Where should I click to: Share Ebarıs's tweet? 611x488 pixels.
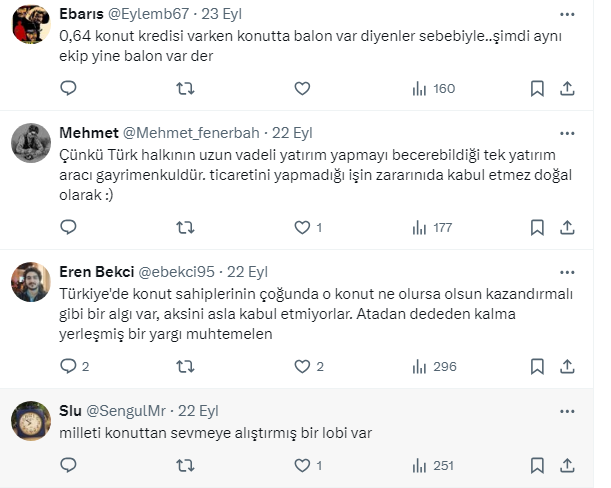567,88
